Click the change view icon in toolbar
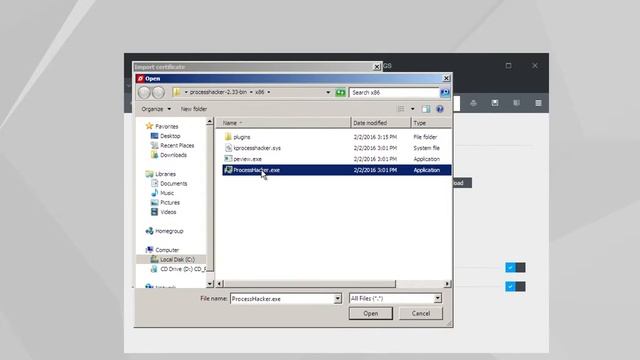Screen dimensions: 640x360 (401, 109)
